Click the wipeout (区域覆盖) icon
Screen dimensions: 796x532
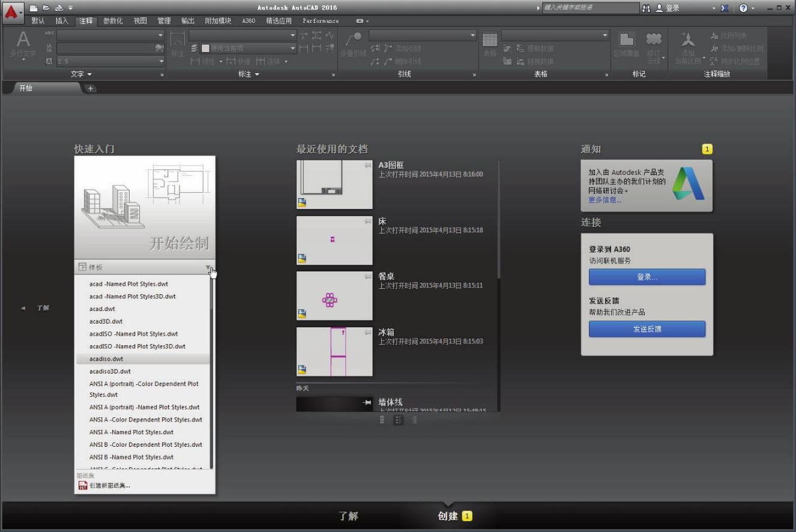pos(627,40)
